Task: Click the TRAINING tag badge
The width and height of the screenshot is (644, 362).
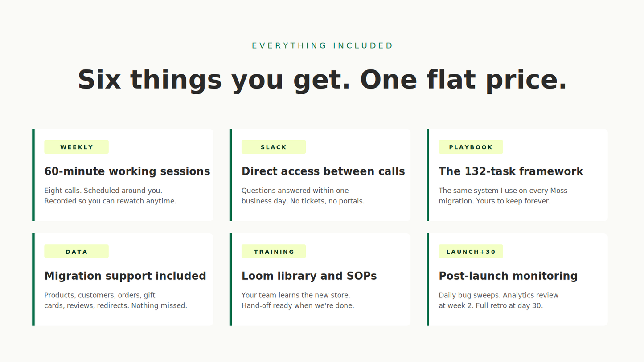Action: click(274, 252)
